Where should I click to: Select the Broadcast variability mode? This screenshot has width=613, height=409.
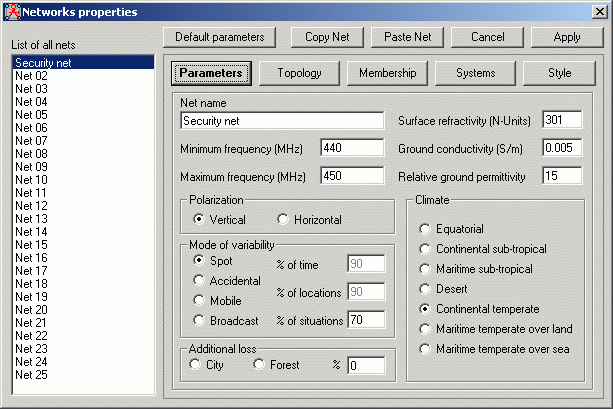point(199,321)
